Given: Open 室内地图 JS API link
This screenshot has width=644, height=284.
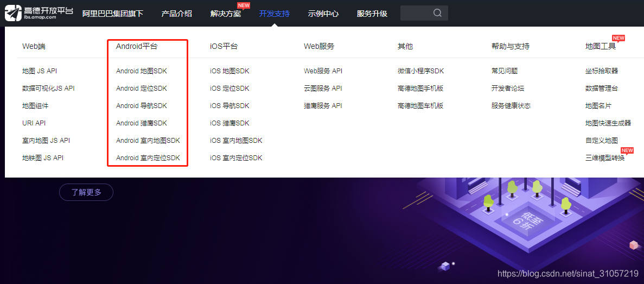Looking at the screenshot, I should click(46, 140).
